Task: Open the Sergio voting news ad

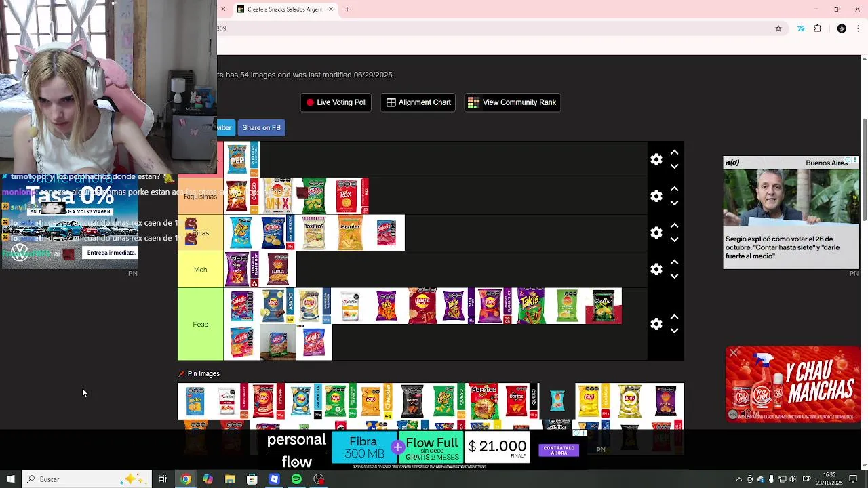Action: click(791, 212)
